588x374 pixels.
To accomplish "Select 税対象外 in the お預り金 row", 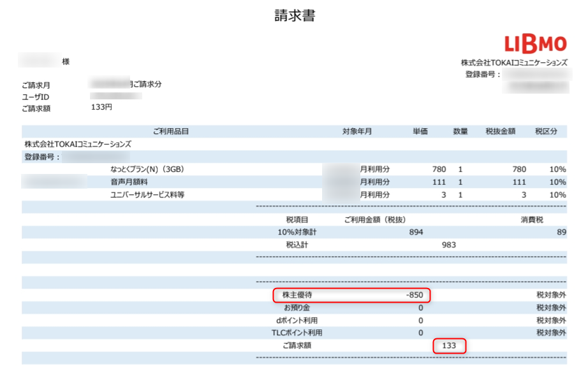I will [551, 308].
